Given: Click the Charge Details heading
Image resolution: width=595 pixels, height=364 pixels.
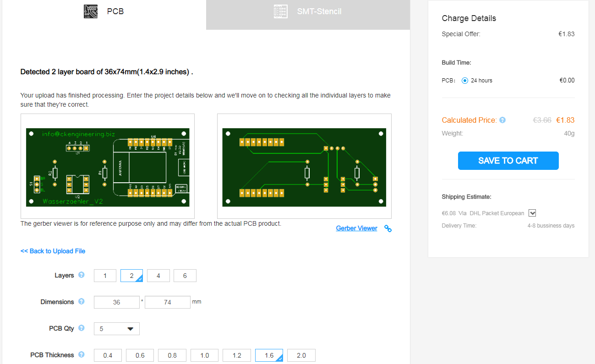Looking at the screenshot, I should 469,18.
